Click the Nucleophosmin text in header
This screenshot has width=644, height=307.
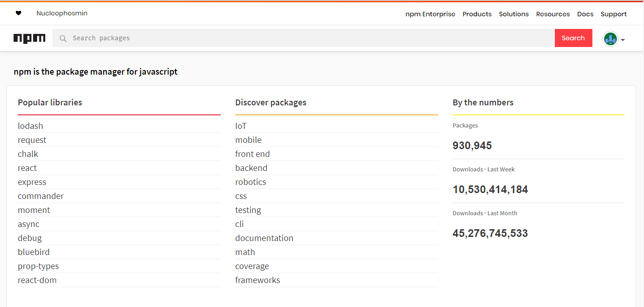62,13
